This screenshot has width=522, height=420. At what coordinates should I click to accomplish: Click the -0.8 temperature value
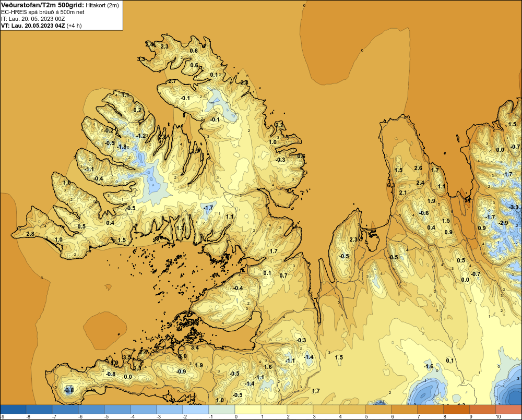[111, 374]
